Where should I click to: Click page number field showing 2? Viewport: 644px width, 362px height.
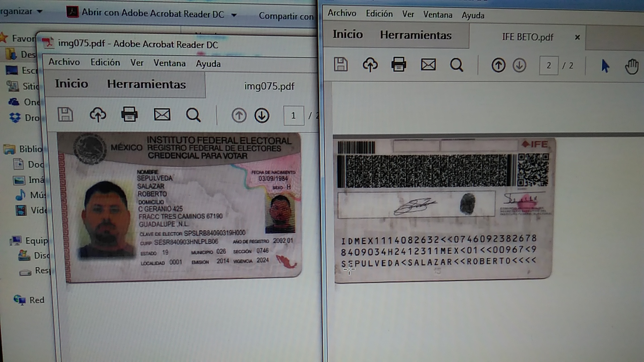pos(548,65)
